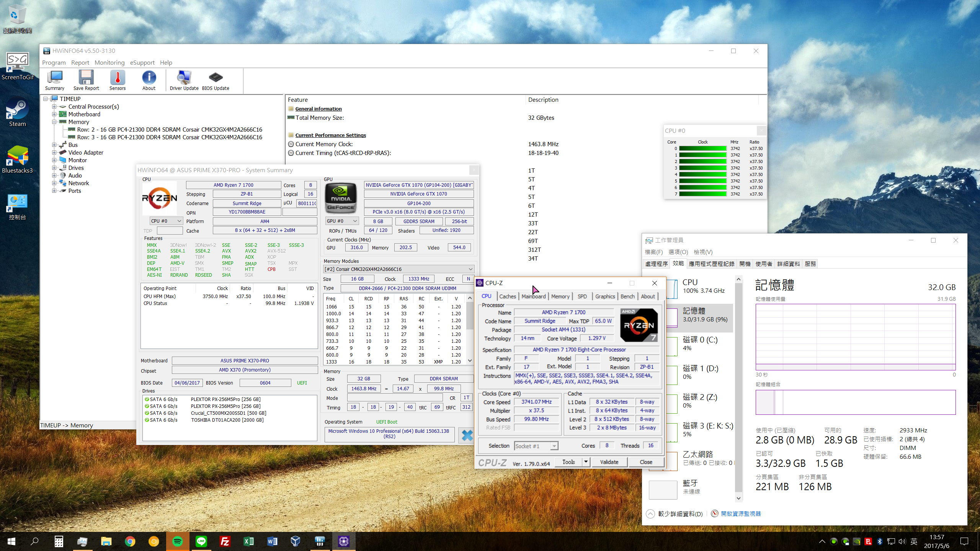The image size is (980, 551).
Task: Switch to HWiNFO taskbar icon
Action: 320,541
